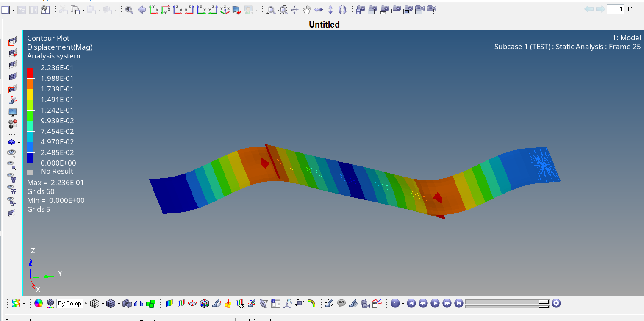Toggle the eye with reverse boxes icon
This screenshot has height=321, width=644.
[11, 201]
